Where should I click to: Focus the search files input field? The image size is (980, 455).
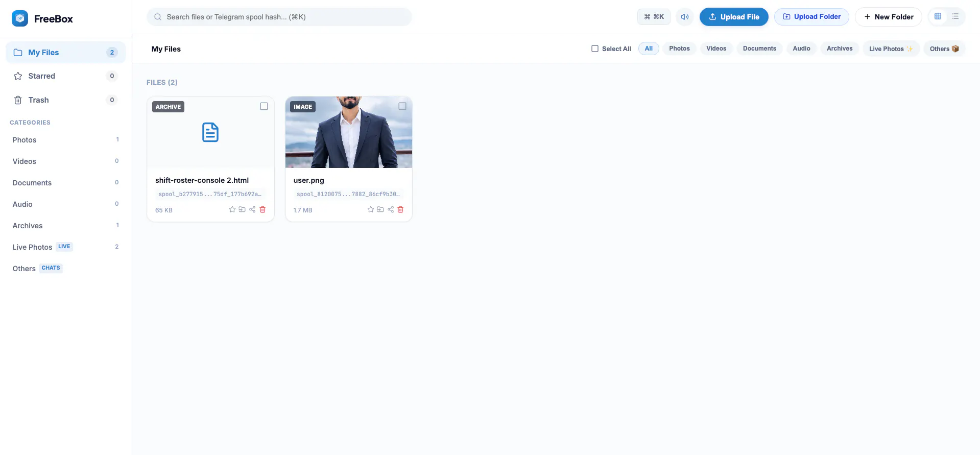(279, 17)
